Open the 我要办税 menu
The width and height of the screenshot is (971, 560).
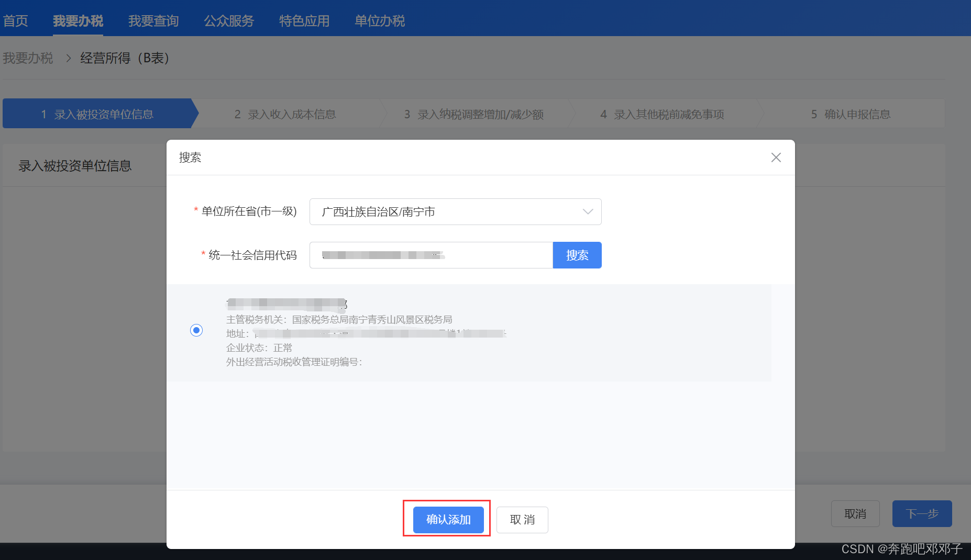pos(78,21)
